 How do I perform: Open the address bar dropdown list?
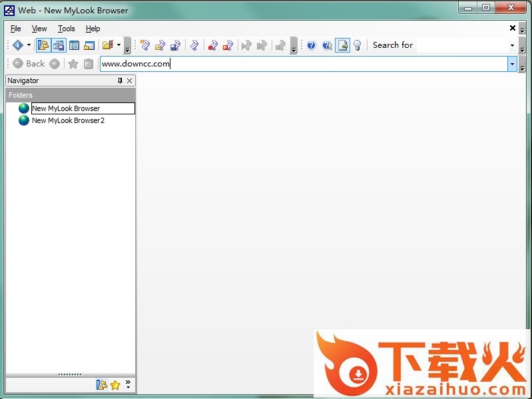click(512, 64)
